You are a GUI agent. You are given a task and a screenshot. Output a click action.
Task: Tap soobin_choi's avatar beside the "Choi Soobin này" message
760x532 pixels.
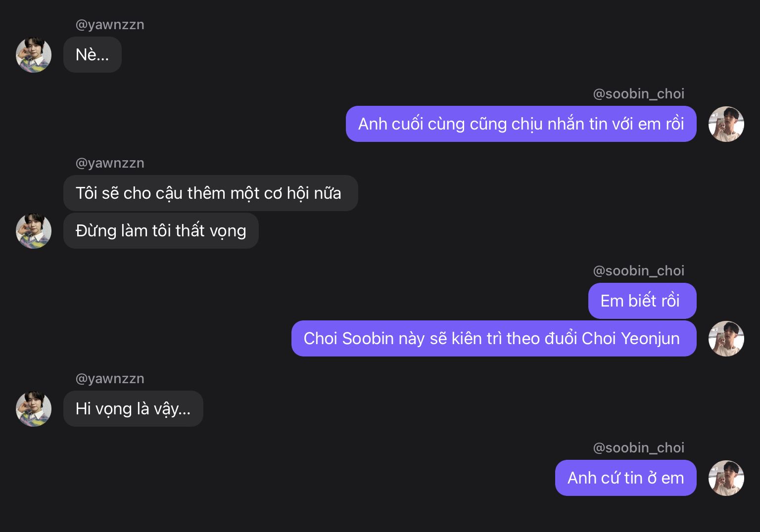pos(726,339)
